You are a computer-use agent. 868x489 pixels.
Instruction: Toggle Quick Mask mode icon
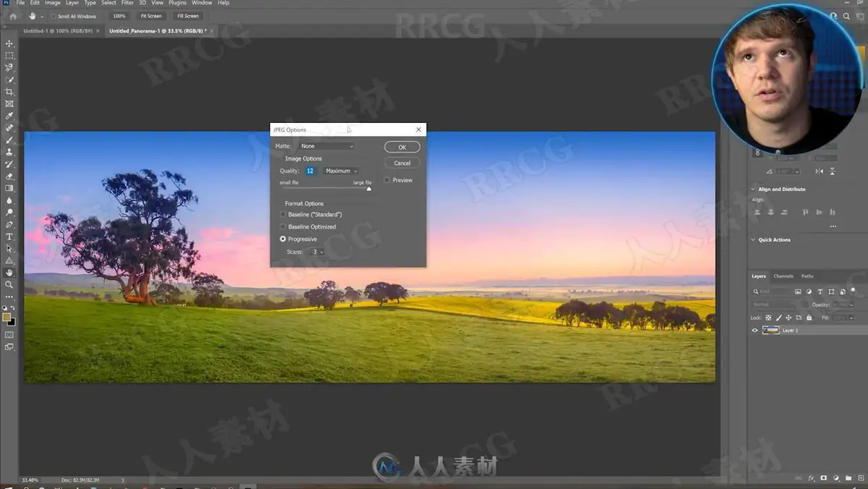(x=9, y=335)
